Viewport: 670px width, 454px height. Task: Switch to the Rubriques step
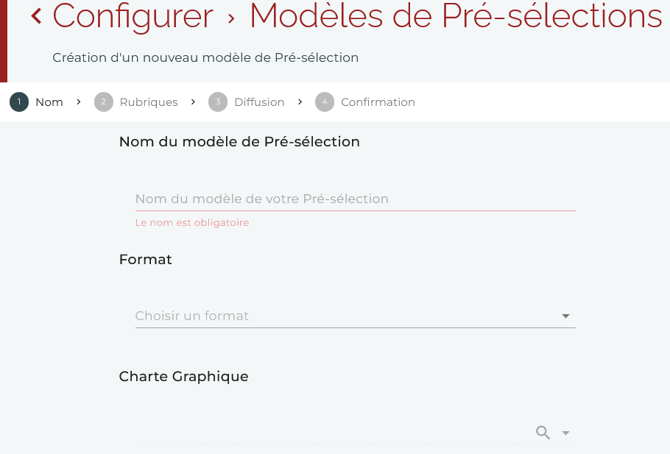pos(148,102)
